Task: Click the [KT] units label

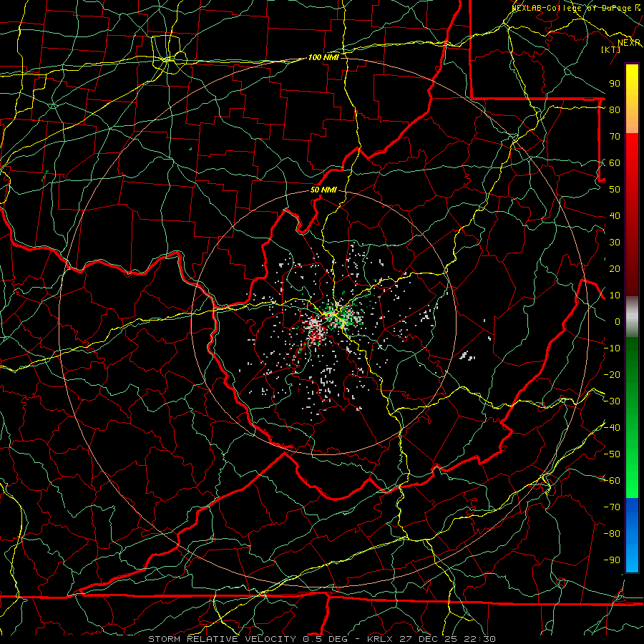Action: tap(611, 49)
